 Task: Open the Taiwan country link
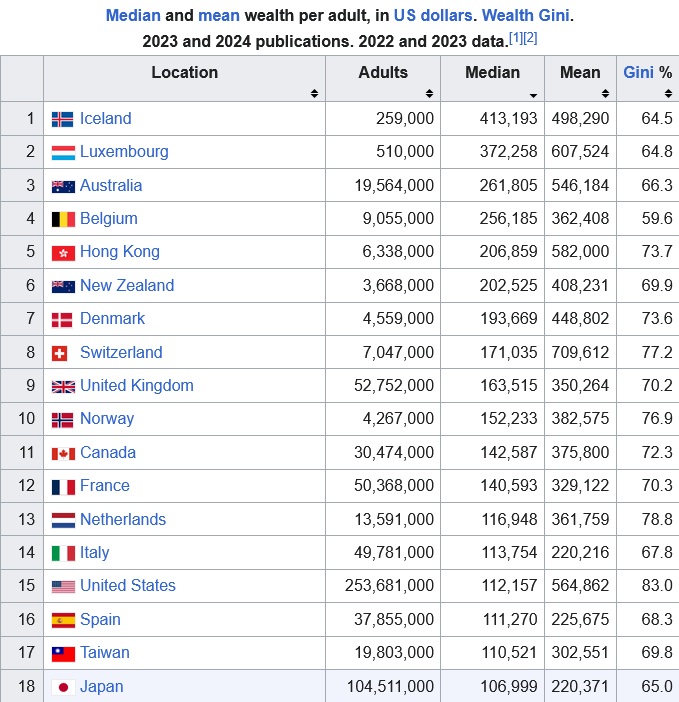[x=105, y=653]
